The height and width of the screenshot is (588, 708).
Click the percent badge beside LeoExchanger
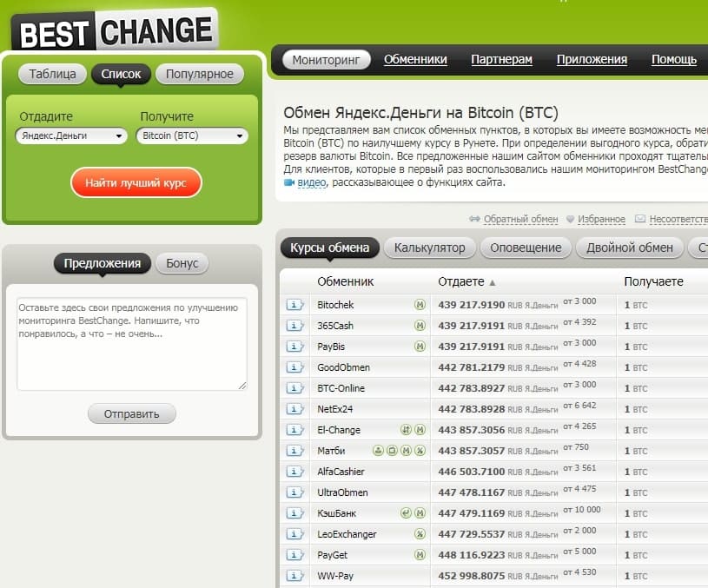tap(420, 534)
